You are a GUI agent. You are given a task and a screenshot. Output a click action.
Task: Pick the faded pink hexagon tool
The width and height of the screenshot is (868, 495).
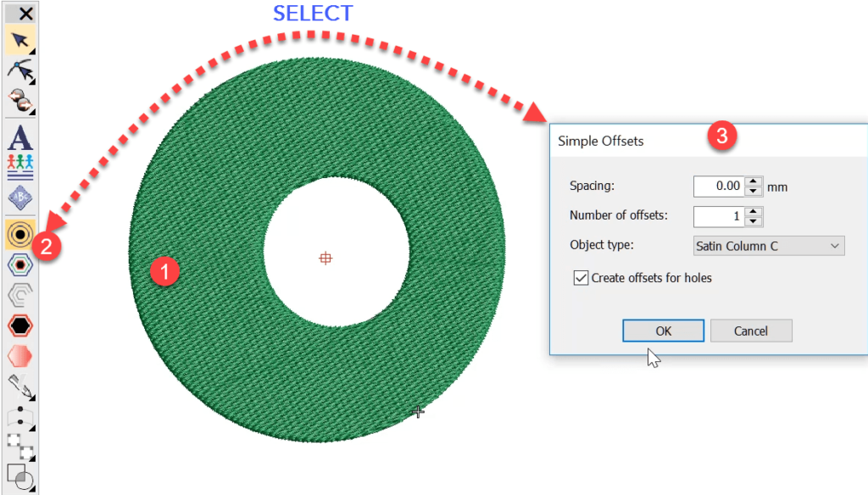19,355
